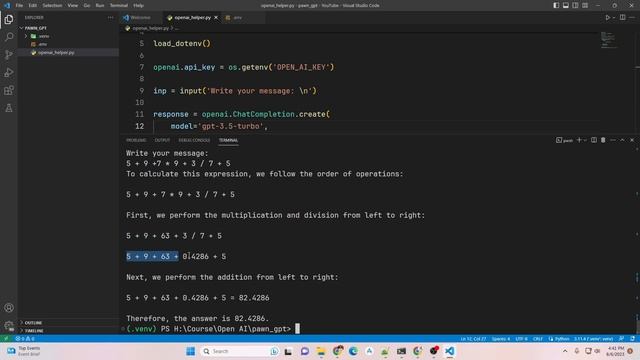Open the File menu
Viewport: 640px width, 360px height.
pos(19,5)
